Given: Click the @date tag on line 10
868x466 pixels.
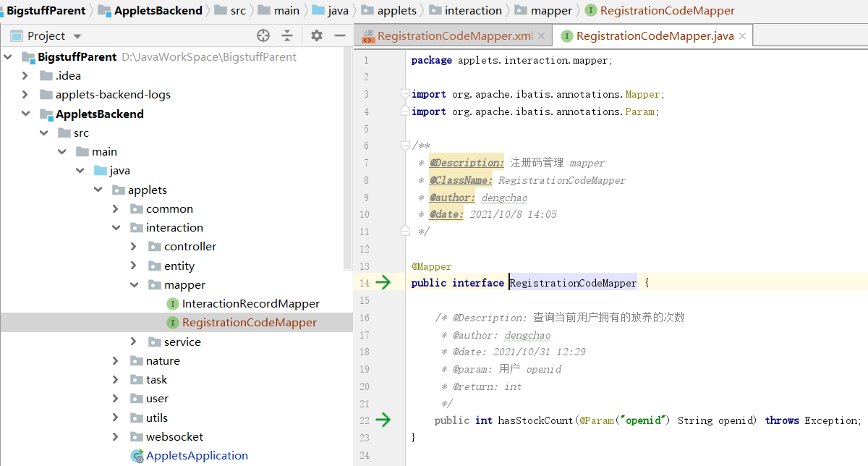Looking at the screenshot, I should tap(446, 214).
